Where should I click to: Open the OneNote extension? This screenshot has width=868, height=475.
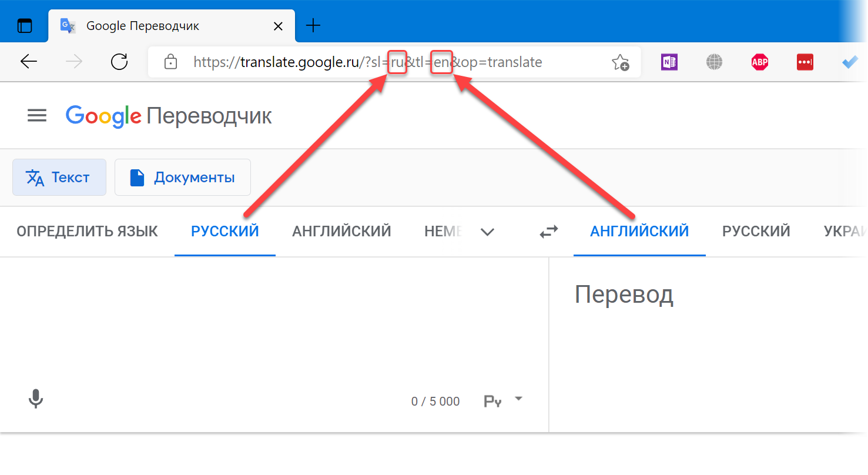(x=669, y=62)
